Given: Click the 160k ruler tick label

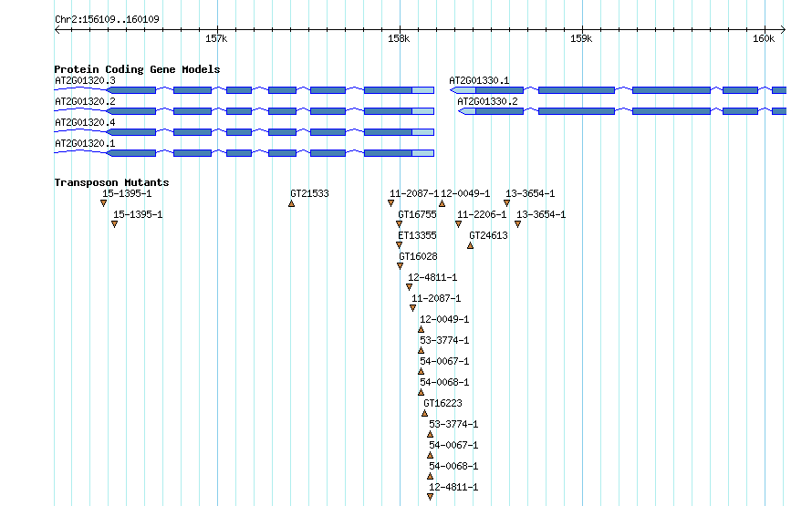Looking at the screenshot, I should coord(764,39).
